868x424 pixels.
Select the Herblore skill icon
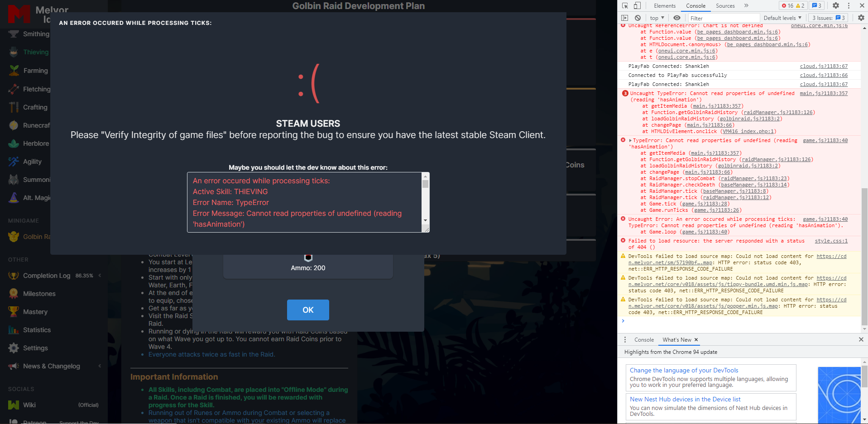[14, 143]
